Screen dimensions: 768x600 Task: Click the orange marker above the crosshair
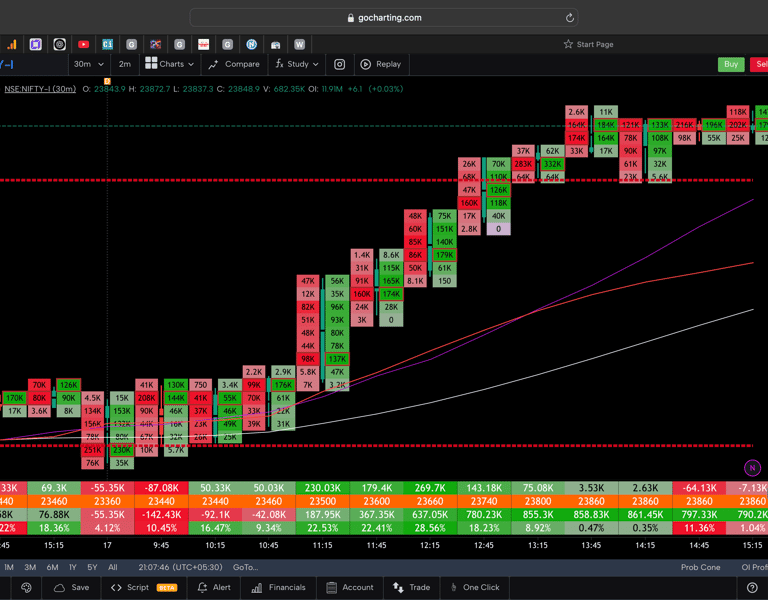tap(107, 81)
